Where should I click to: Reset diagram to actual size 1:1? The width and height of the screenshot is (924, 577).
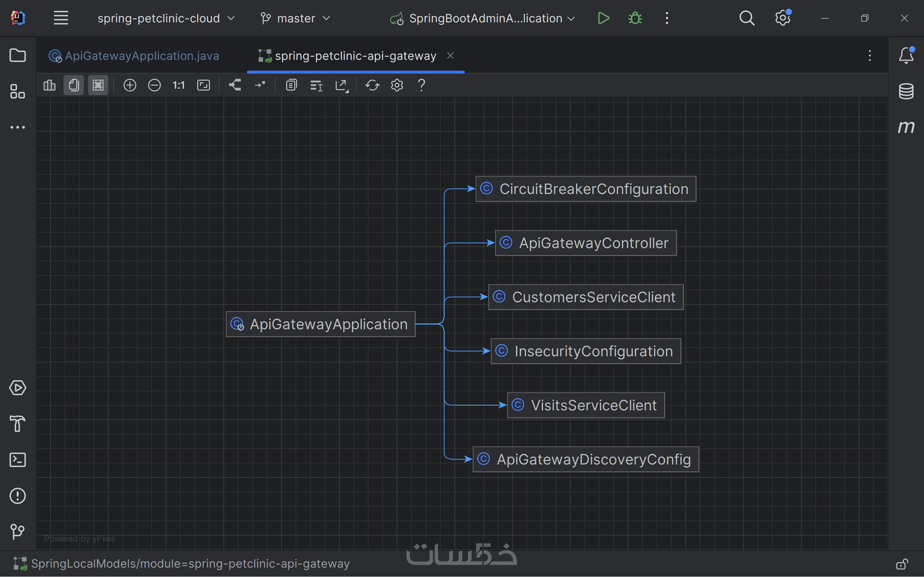pos(179,85)
